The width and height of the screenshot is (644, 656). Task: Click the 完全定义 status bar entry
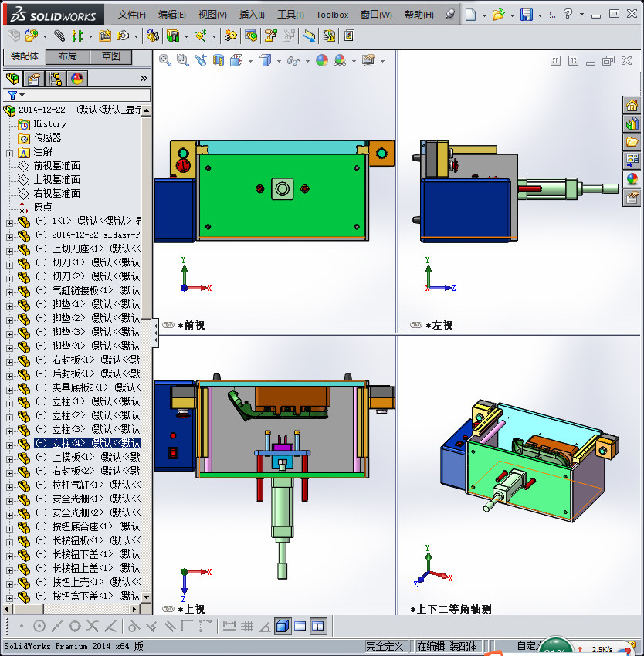click(x=385, y=646)
